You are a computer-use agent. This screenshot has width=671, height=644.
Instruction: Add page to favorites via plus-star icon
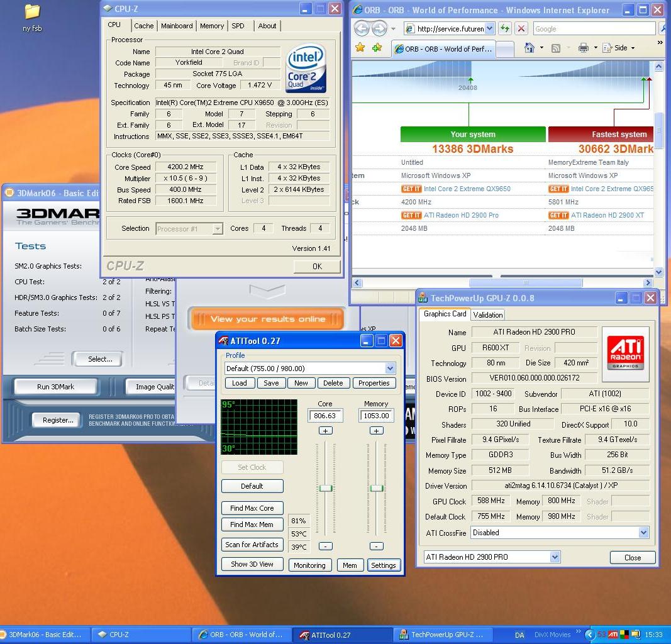coord(377,48)
